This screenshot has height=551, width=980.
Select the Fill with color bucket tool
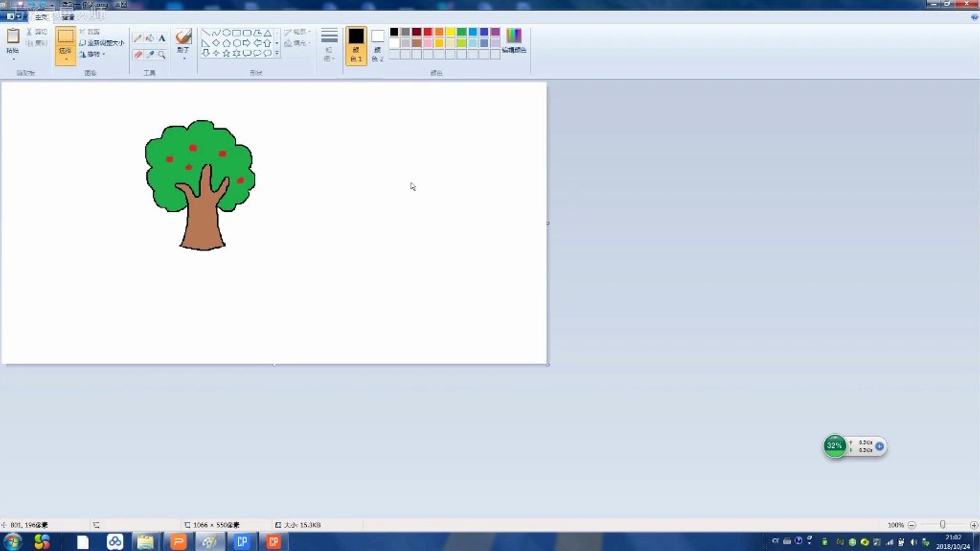point(150,38)
